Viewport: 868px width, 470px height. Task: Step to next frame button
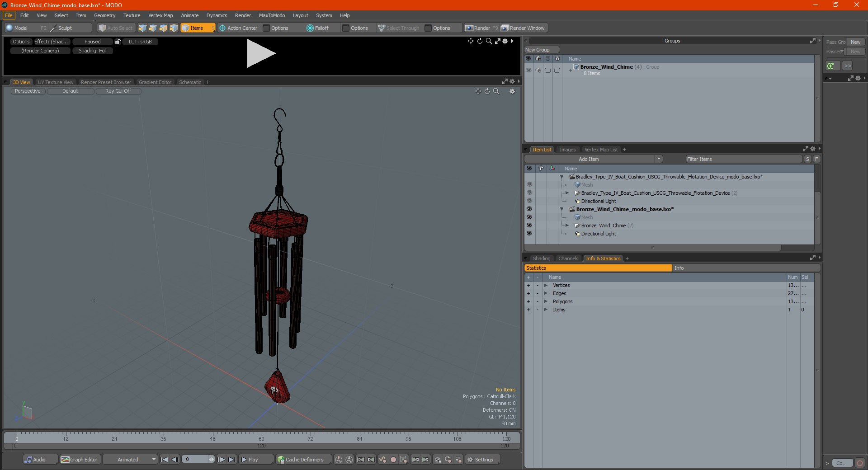(221, 460)
